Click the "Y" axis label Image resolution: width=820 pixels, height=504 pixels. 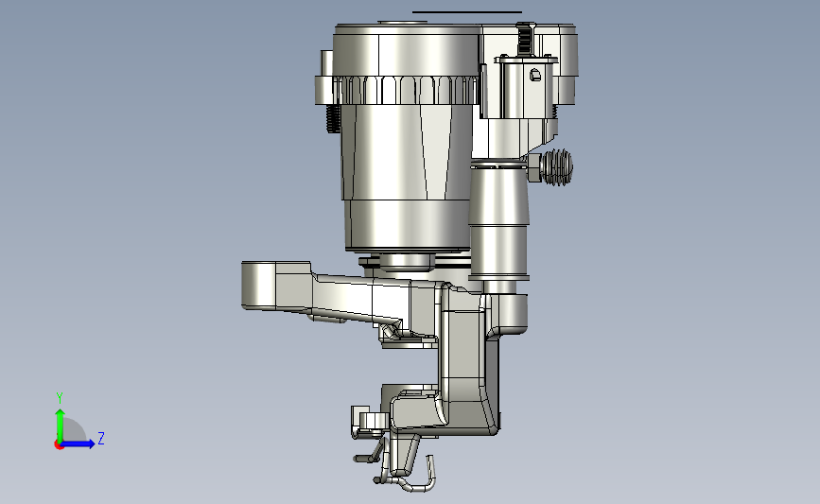click(60, 398)
